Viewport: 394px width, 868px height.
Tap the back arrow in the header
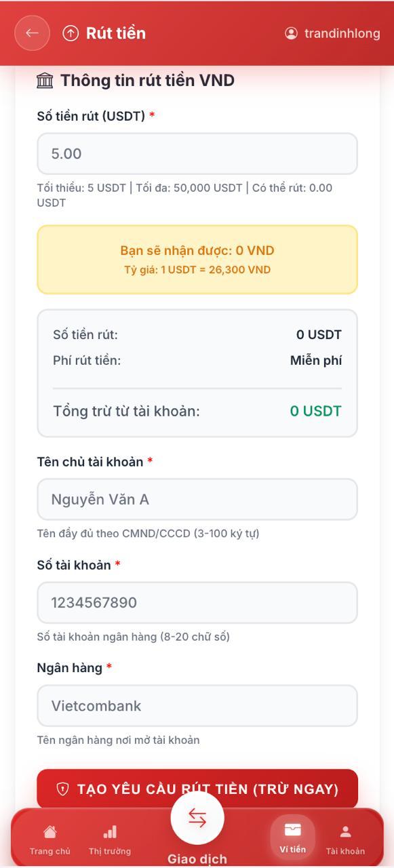pyautogui.click(x=31, y=33)
